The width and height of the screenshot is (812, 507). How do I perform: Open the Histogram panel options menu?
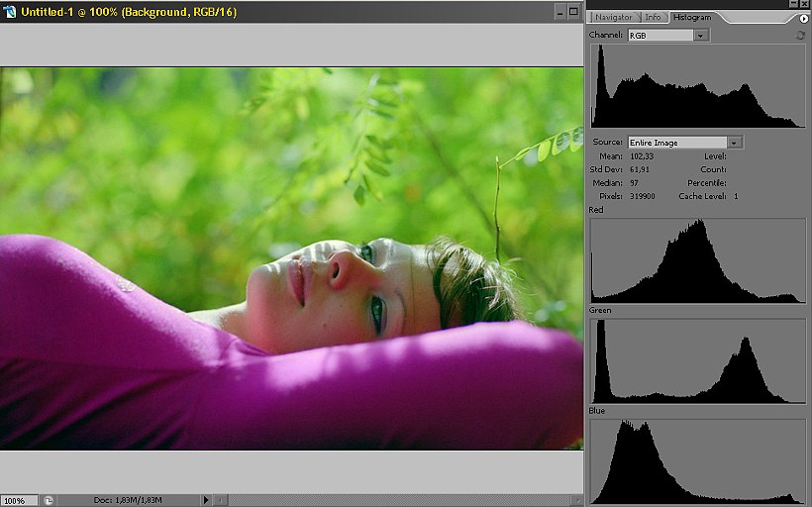803,19
